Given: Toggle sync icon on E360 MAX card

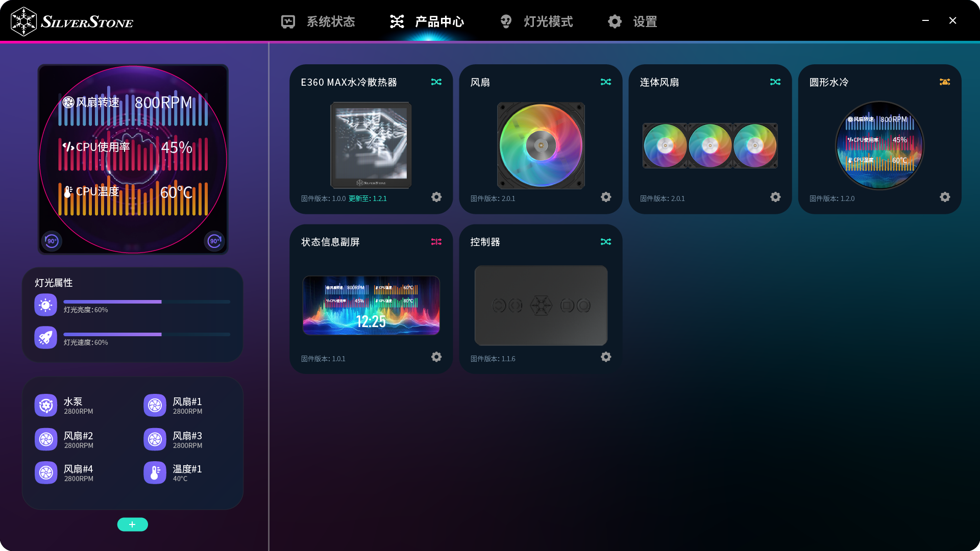Looking at the screenshot, I should (436, 82).
